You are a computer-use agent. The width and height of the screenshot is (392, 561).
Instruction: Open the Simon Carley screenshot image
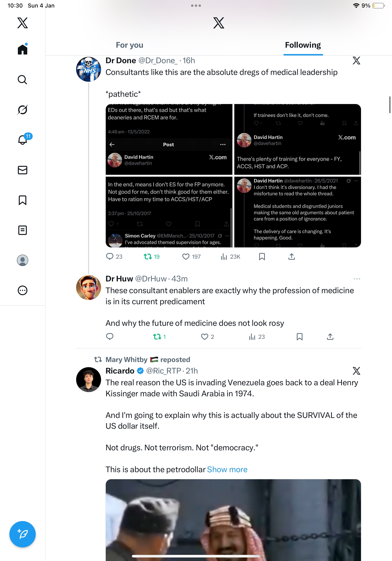[x=169, y=212]
